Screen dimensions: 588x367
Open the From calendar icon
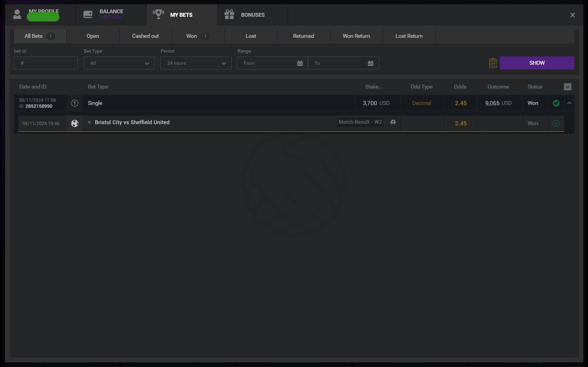click(x=300, y=63)
